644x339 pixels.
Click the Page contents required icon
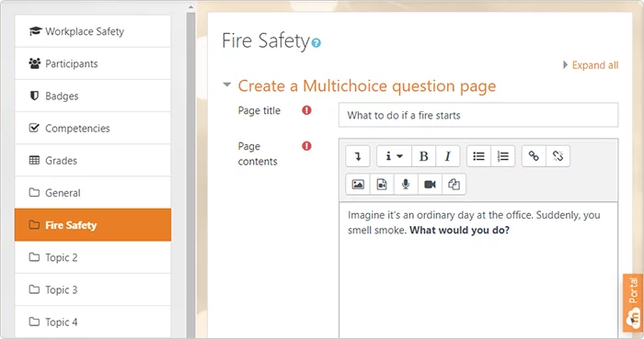point(306,146)
